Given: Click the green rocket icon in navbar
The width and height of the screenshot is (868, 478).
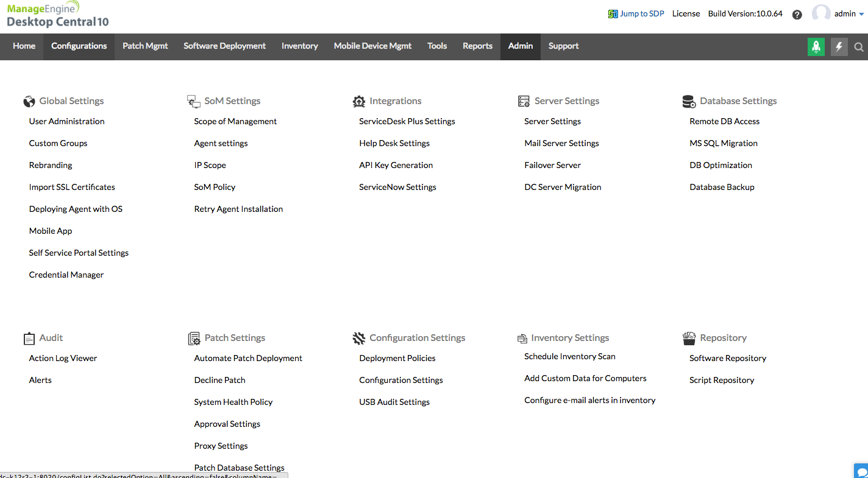Looking at the screenshot, I should click(x=816, y=46).
